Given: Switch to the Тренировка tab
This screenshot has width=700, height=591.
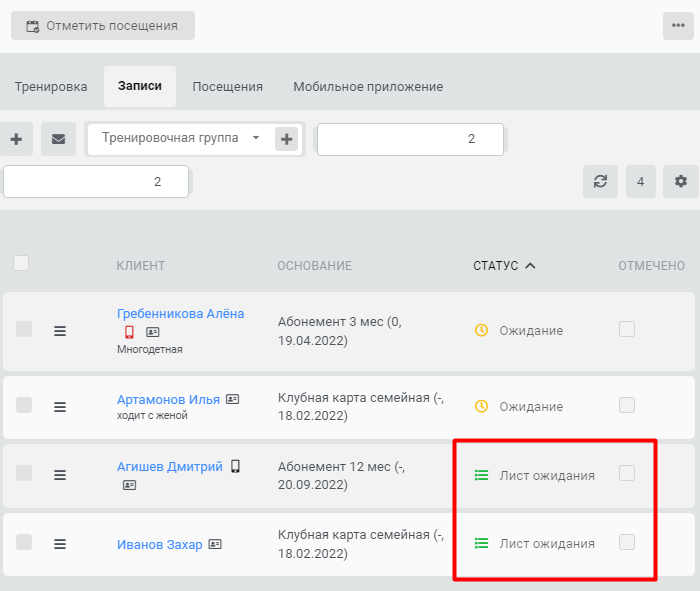Looking at the screenshot, I should [51, 87].
